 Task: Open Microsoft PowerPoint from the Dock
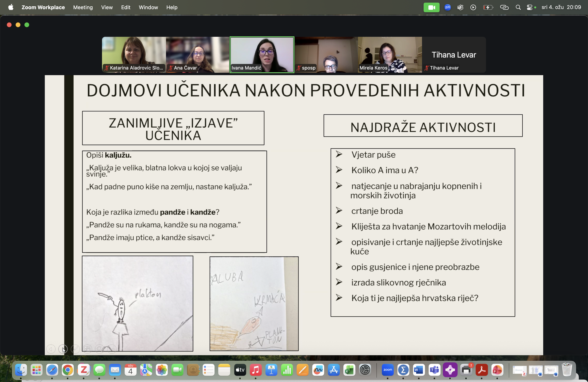497,370
